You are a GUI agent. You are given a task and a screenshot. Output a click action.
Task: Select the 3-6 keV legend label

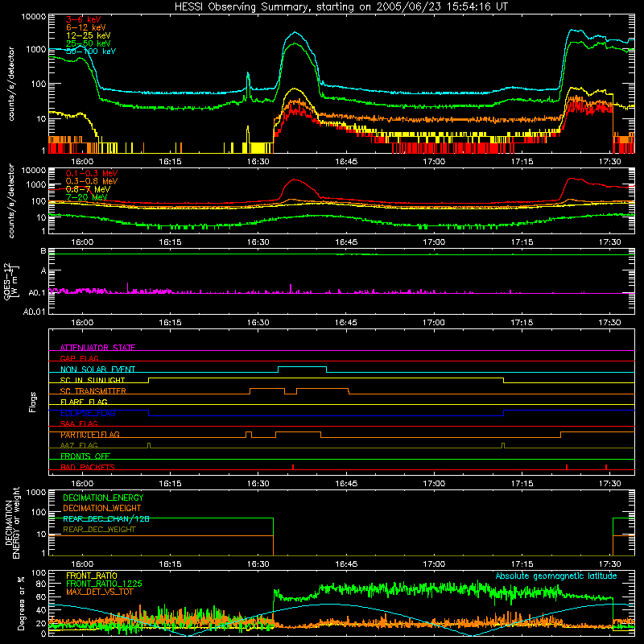(x=83, y=19)
